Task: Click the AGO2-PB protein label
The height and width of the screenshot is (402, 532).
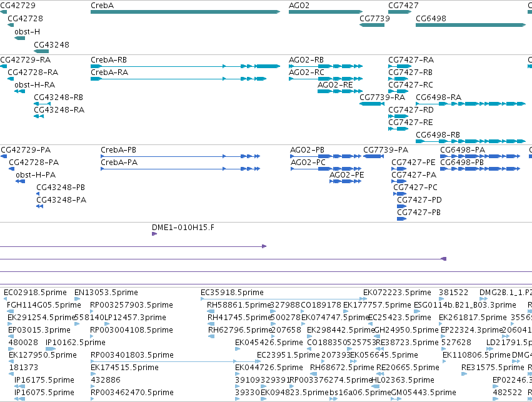Action: coord(307,150)
